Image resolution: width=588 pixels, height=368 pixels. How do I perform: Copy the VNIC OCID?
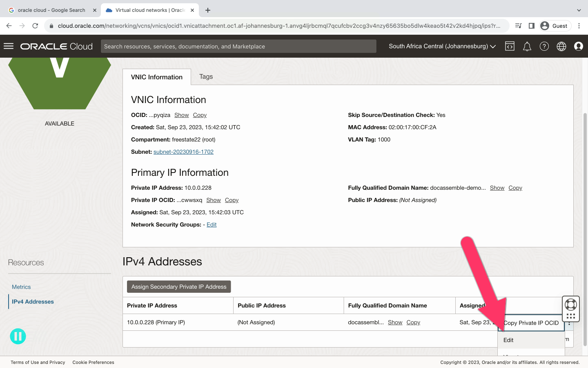coord(200,115)
